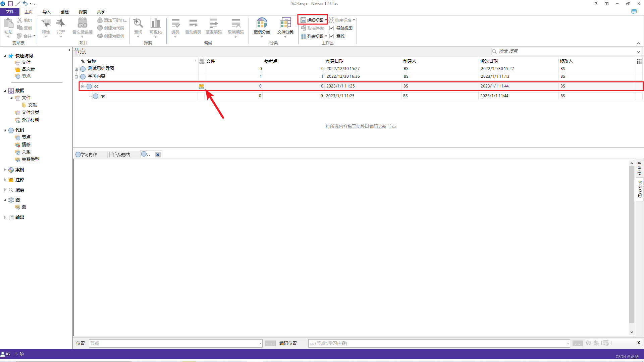Click the uncode icon in bottom coding bar

pyautogui.click(x=596, y=343)
